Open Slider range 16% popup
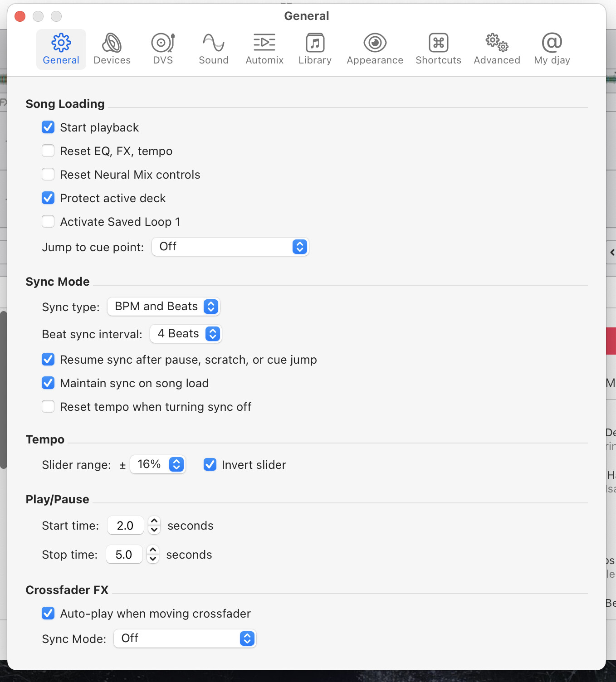The width and height of the screenshot is (616, 682). 158,464
